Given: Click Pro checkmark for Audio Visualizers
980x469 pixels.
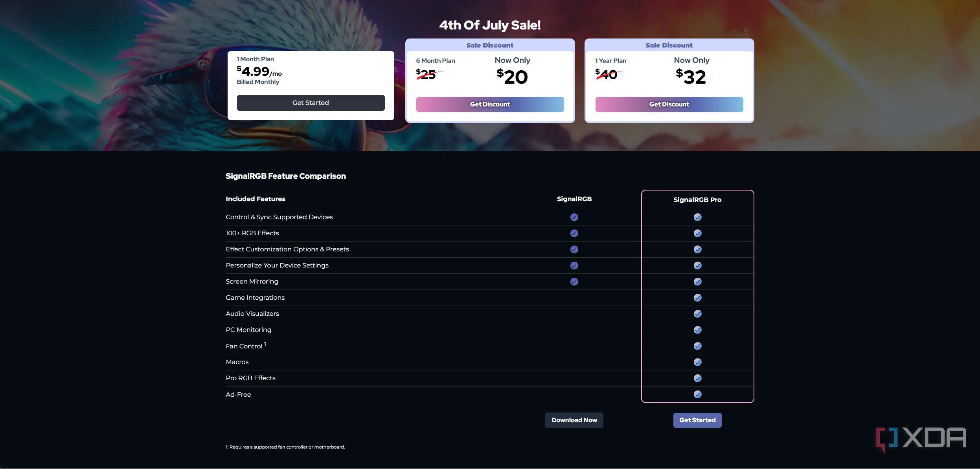Looking at the screenshot, I should (x=698, y=314).
